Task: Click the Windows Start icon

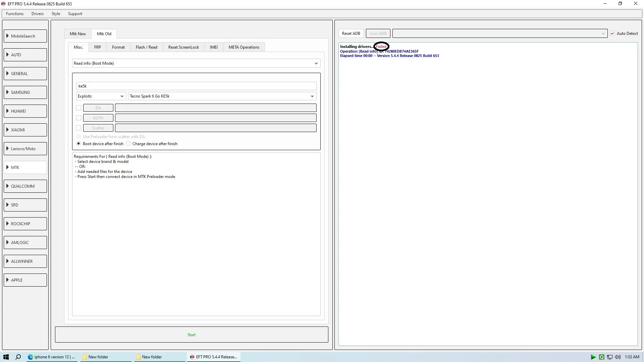Action: (x=6, y=357)
